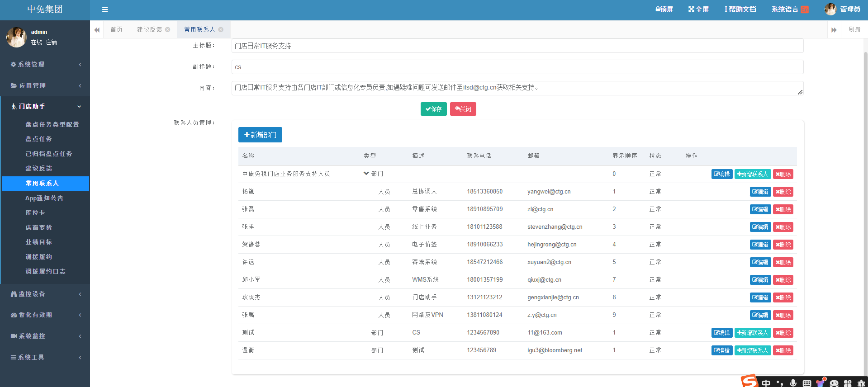Switch to the 首页 tab
The width and height of the screenshot is (868, 387).
click(x=117, y=30)
